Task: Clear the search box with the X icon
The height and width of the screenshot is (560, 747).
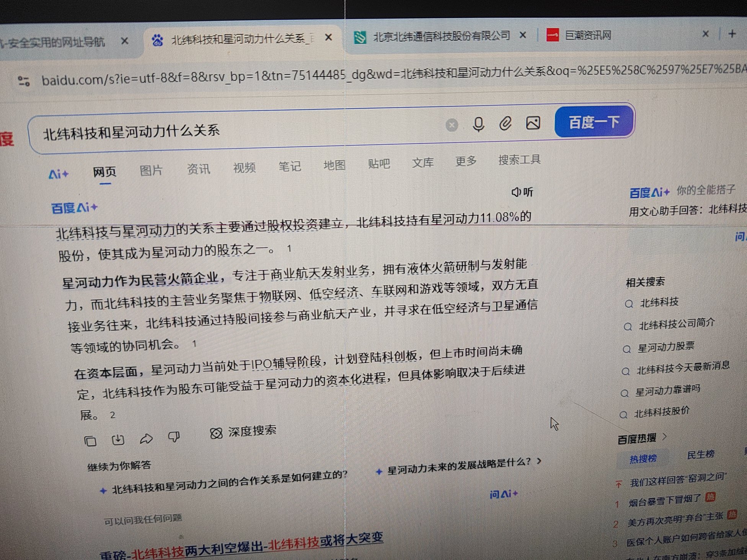Action: click(x=452, y=125)
